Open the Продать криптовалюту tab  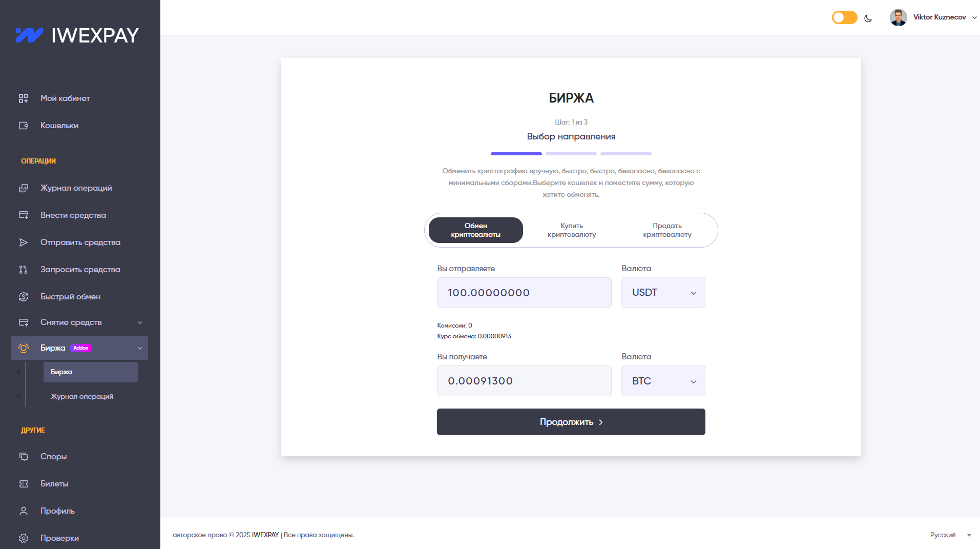[667, 230]
